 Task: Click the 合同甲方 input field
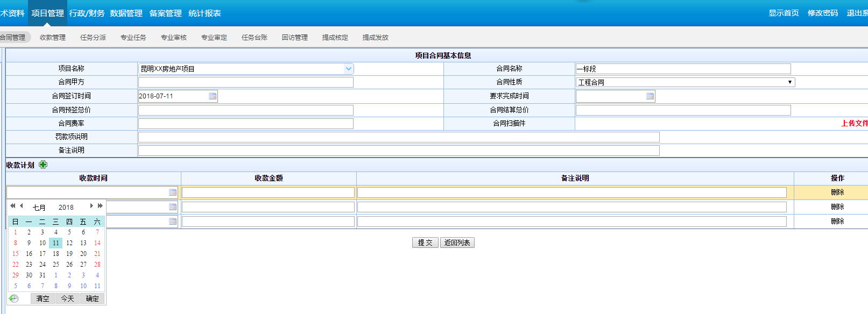pyautogui.click(x=245, y=82)
